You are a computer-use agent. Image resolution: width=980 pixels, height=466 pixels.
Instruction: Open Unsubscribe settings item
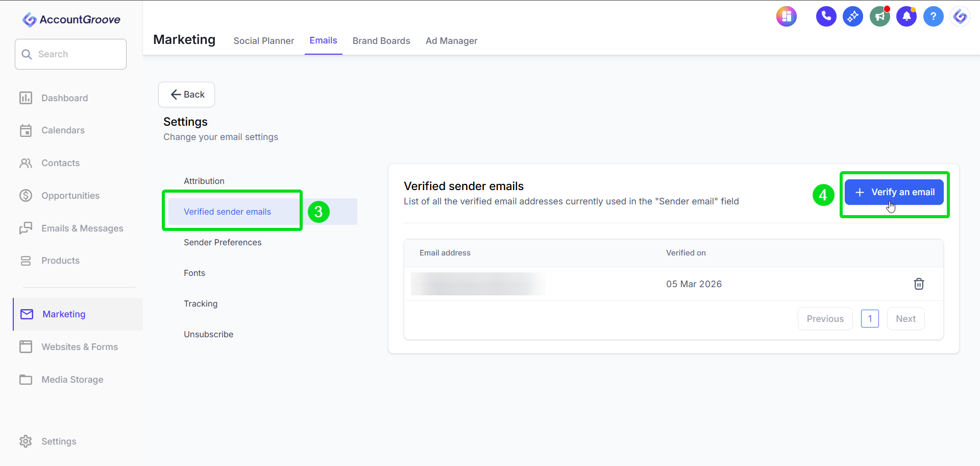pyautogui.click(x=209, y=334)
